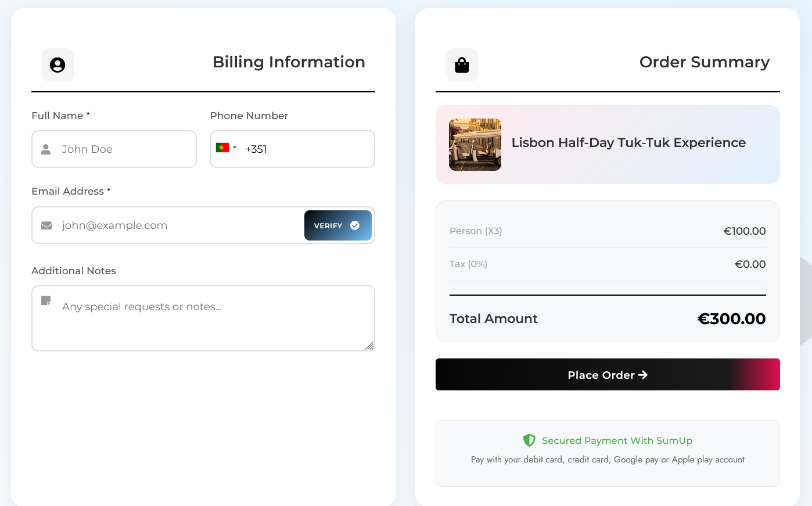This screenshot has width=812, height=506.
Task: Click into the Email Address input field
Action: click(168, 225)
